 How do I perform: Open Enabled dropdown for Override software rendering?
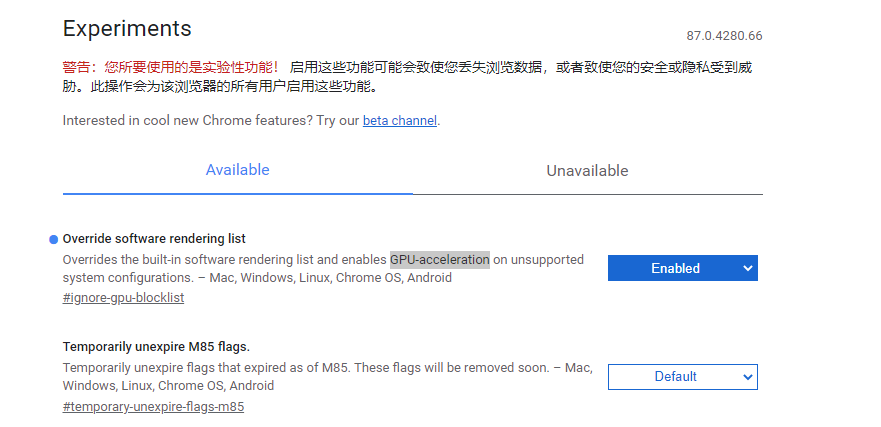683,268
